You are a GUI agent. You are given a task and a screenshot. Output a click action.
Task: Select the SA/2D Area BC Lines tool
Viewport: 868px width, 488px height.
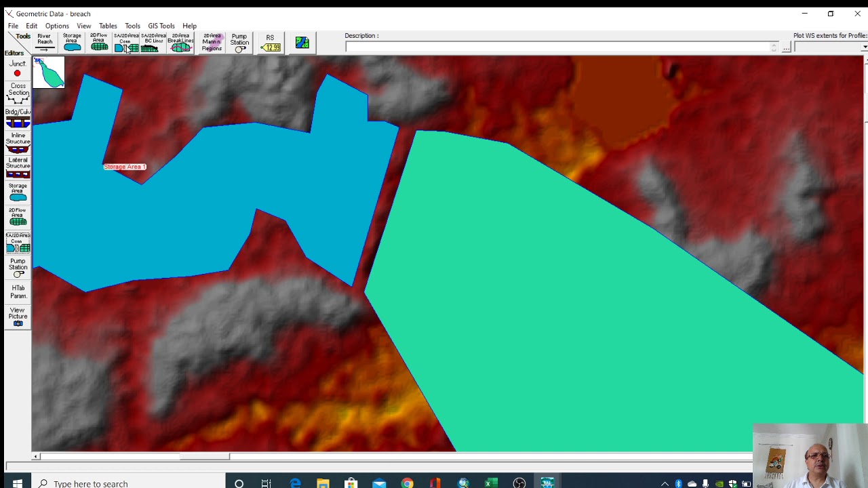(x=153, y=42)
